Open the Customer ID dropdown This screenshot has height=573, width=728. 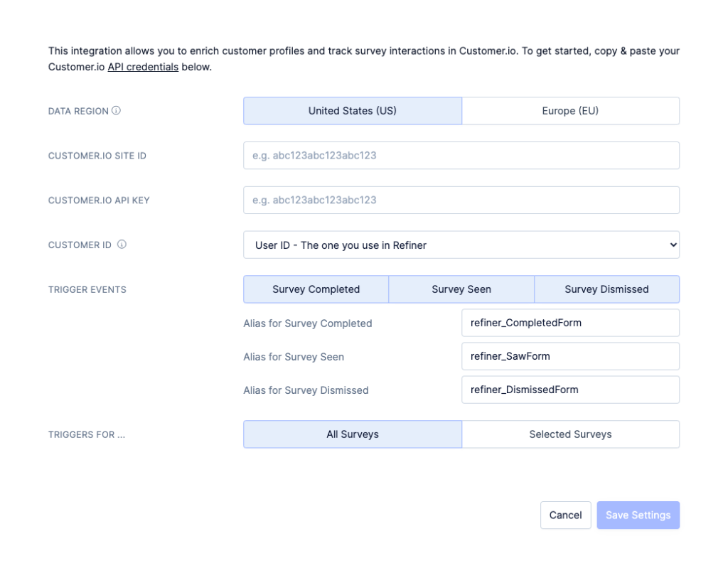coord(461,245)
